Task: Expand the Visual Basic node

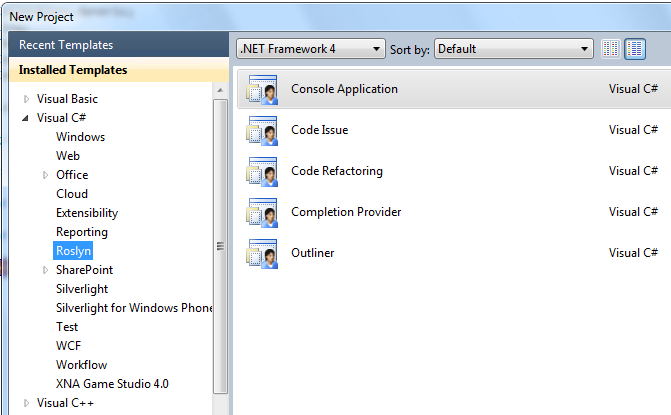Action: click(27, 99)
